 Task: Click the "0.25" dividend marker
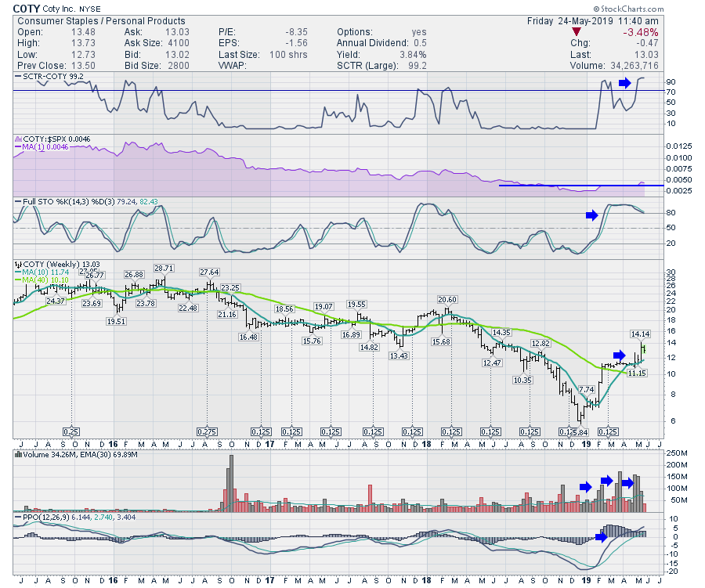(x=71, y=432)
